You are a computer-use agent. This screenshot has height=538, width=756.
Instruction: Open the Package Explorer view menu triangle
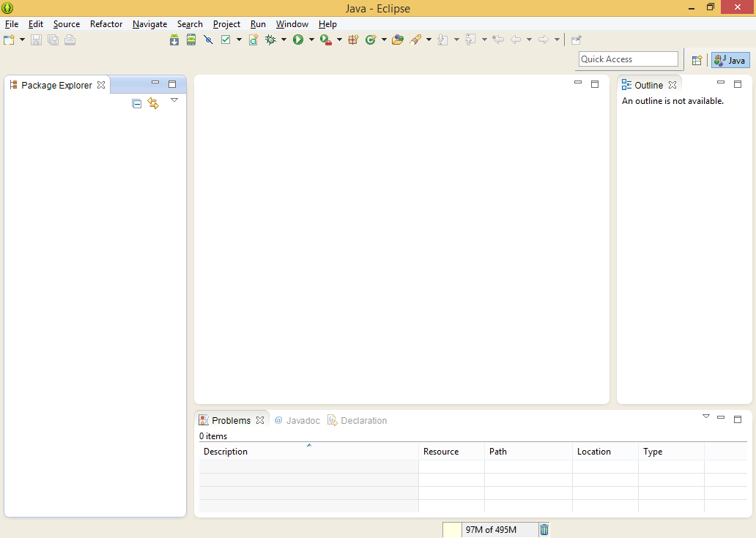pyautogui.click(x=174, y=100)
